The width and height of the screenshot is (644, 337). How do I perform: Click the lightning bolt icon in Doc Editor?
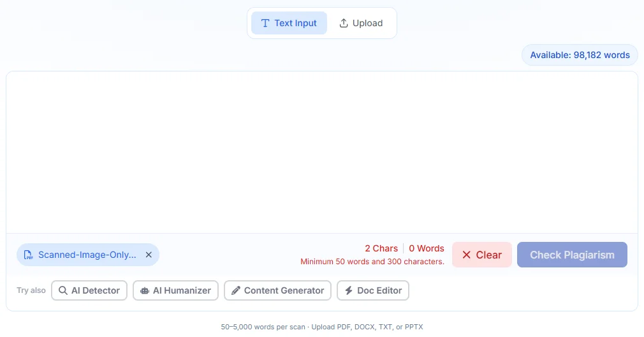tap(349, 290)
